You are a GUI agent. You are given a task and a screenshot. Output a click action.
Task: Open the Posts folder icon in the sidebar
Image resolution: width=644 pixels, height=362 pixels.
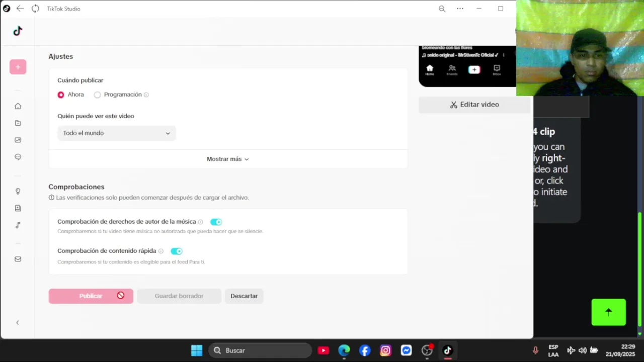[18, 123]
